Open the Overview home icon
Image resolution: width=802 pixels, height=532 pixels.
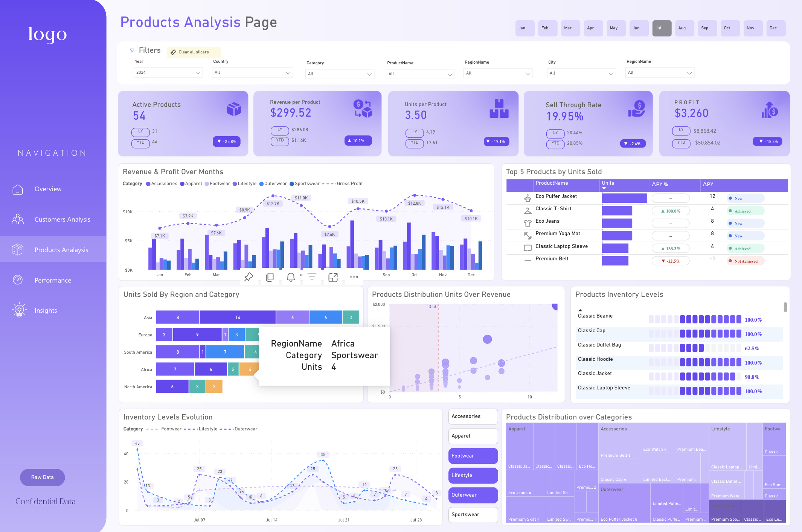[x=18, y=189]
